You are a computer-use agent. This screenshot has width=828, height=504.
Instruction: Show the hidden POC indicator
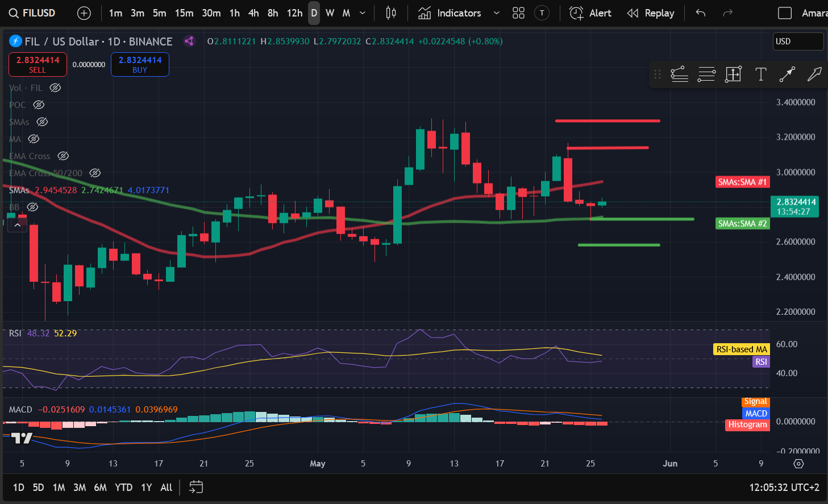[39, 105]
